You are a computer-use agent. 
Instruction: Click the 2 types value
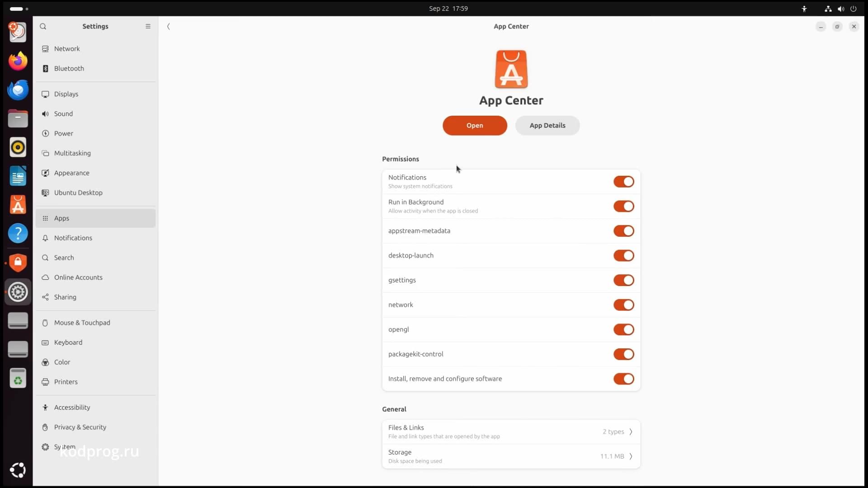point(613,432)
